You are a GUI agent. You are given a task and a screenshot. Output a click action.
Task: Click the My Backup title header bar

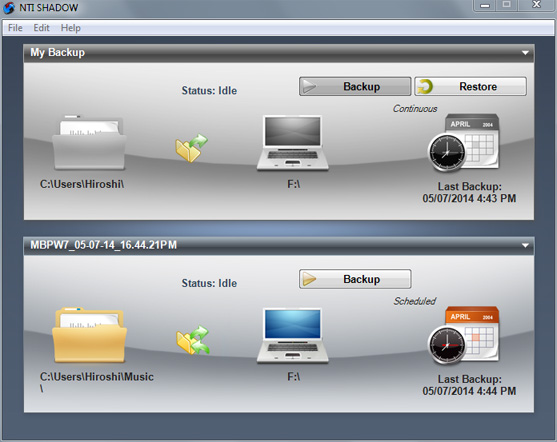pos(279,53)
